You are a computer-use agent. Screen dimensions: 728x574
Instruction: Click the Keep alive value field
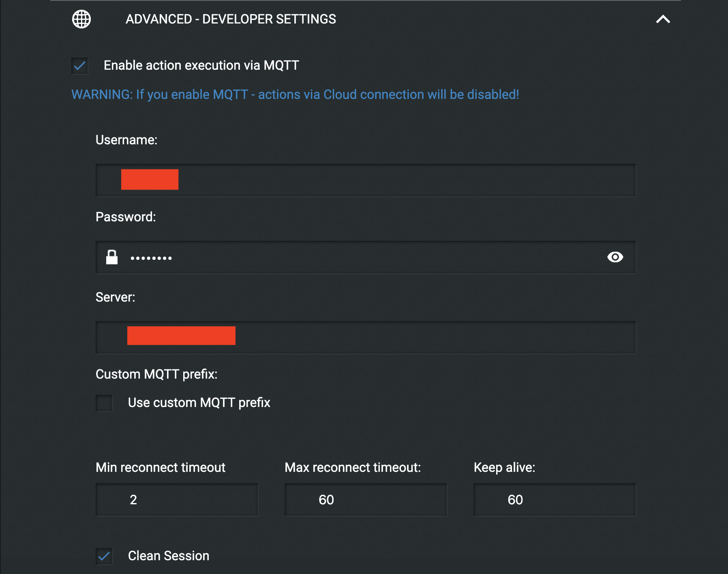555,499
